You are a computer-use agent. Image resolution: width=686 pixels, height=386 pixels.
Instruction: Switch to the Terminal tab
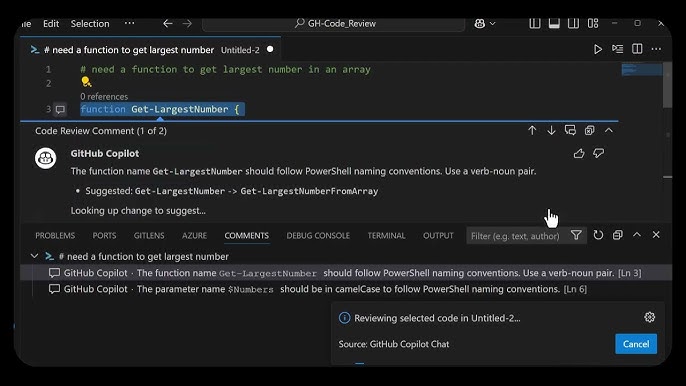click(386, 235)
